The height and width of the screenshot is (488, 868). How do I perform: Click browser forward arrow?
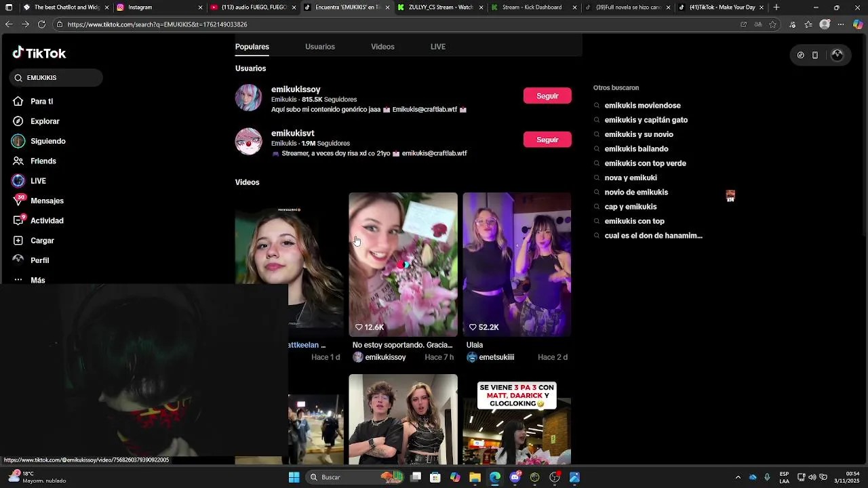point(25,24)
